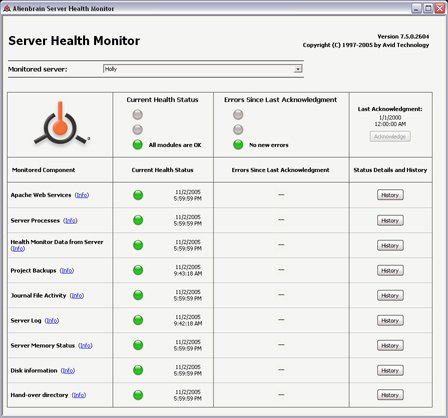The image size is (448, 418).
Task: Click the green status light for Server Processes
Action: [138, 220]
